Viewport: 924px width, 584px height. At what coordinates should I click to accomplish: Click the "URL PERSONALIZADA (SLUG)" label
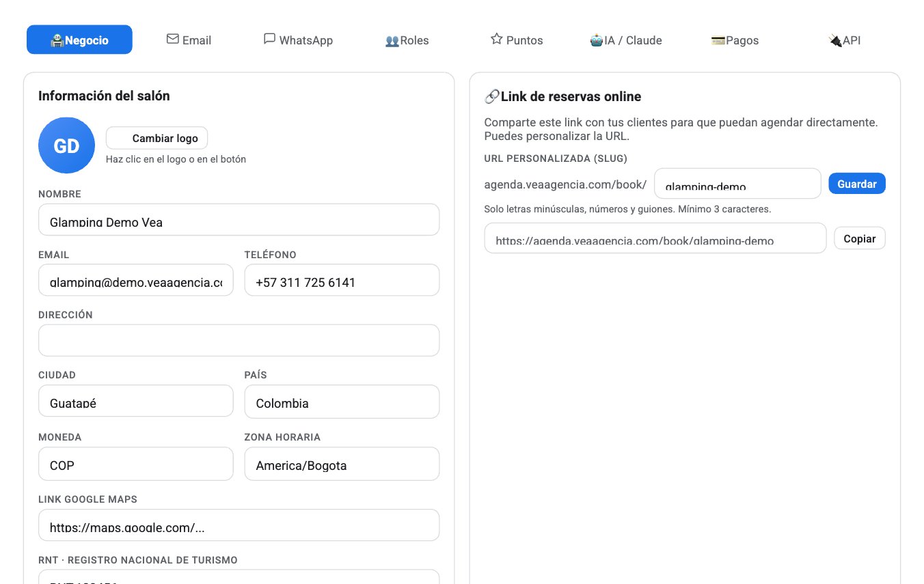pyautogui.click(x=556, y=158)
